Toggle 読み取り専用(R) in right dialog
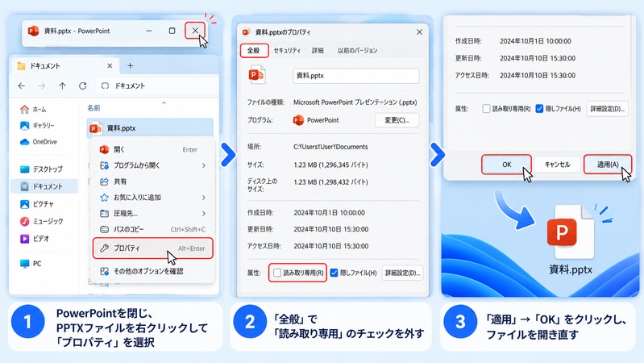Image resolution: width=644 pixels, height=363 pixels. (487, 109)
